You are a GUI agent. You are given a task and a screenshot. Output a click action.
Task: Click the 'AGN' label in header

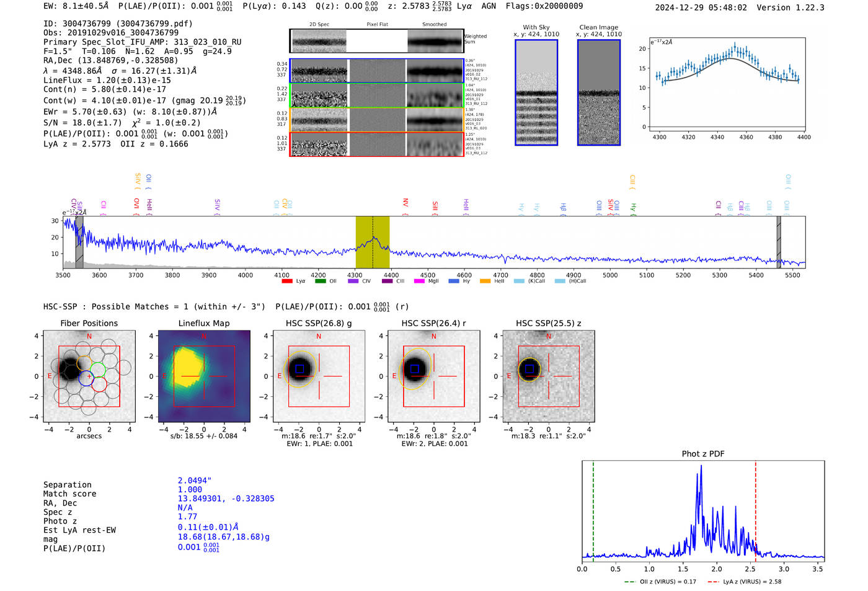(x=489, y=6)
